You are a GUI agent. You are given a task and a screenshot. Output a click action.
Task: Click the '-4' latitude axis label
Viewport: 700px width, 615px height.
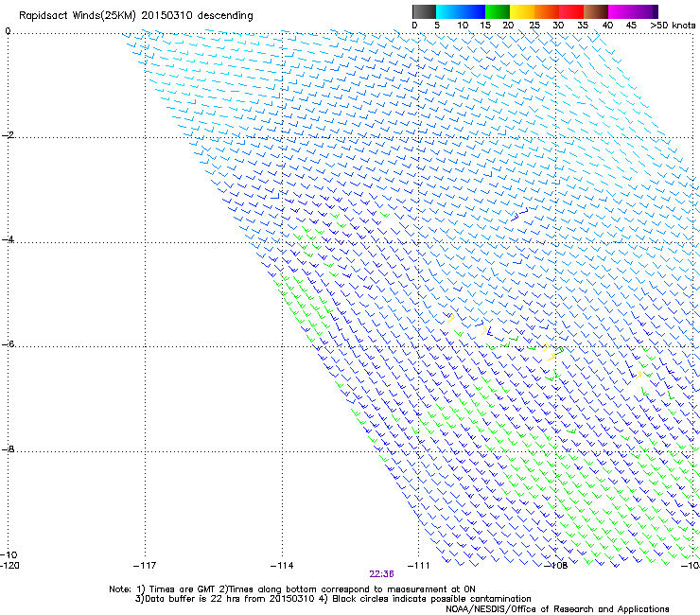tap(8, 239)
